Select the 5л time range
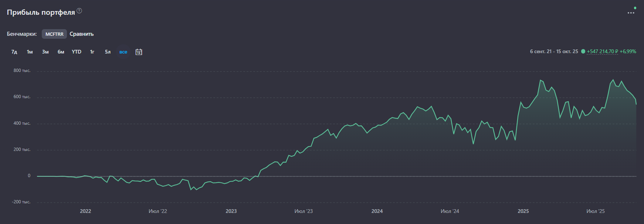The width and height of the screenshot is (644, 224). 108,52
